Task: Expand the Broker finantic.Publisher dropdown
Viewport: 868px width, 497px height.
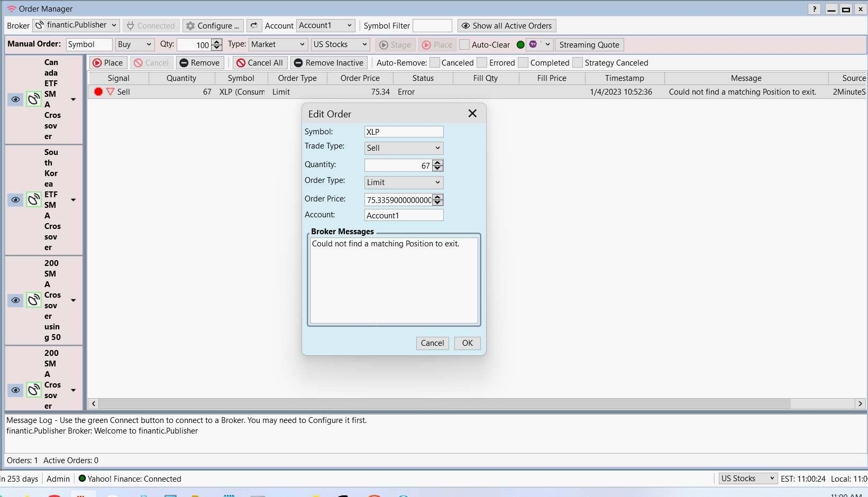Action: click(76, 25)
